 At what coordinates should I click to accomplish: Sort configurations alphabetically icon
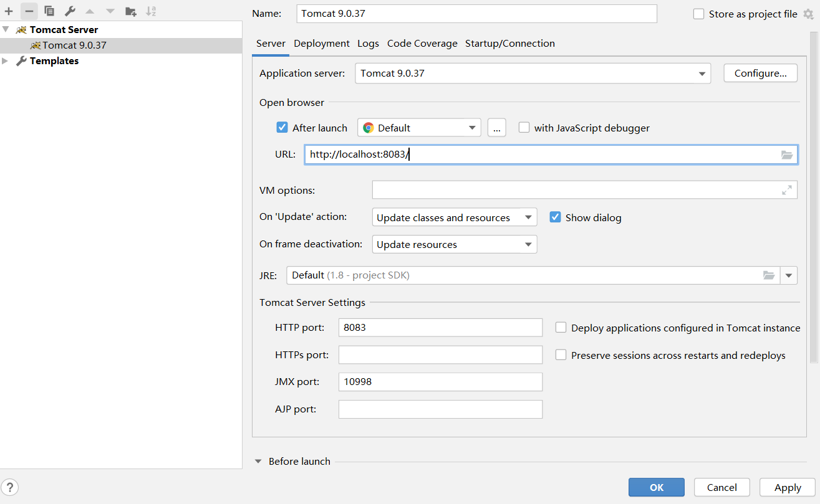pyautogui.click(x=151, y=11)
